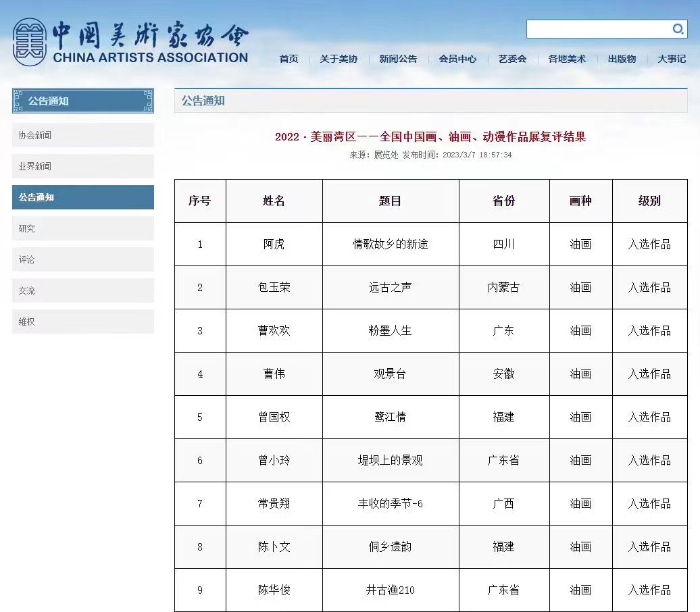Viewport: 700px width, 612px height.
Task: Open the 会员中心 navigation item
Action: click(457, 59)
